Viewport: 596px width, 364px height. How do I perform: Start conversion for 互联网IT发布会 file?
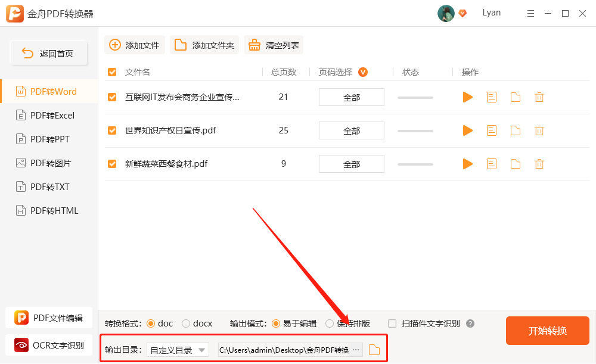pyautogui.click(x=467, y=97)
